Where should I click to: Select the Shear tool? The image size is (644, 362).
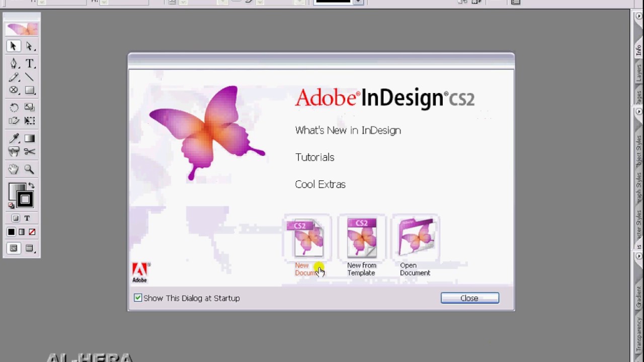[x=14, y=121]
